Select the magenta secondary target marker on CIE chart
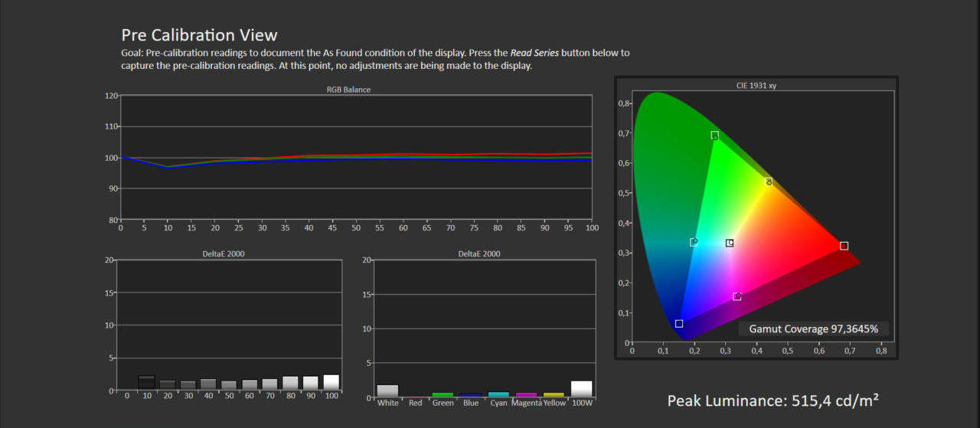Viewport: 980px width, 428px height. click(737, 296)
